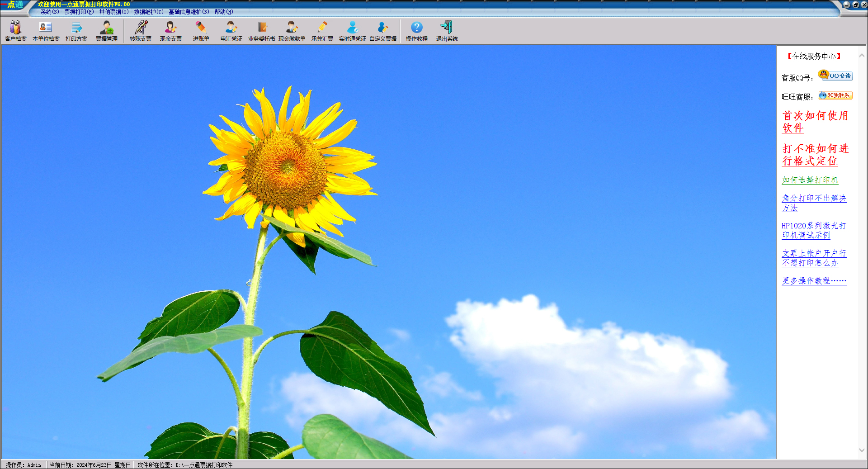Viewport: 868px width, 469px height.
Task: Open the 现金缴款单 cash deposit form
Action: (292, 31)
